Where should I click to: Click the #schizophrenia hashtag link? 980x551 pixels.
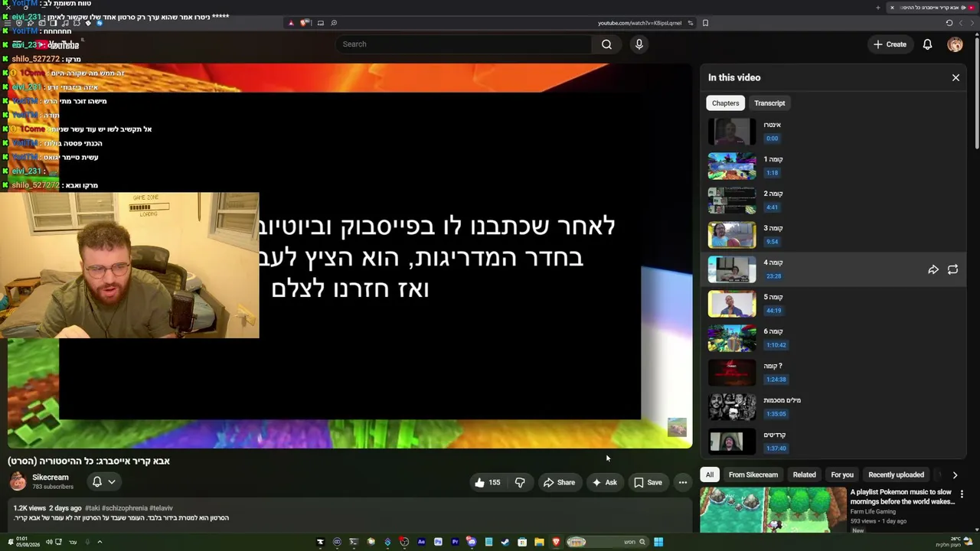[x=125, y=508]
